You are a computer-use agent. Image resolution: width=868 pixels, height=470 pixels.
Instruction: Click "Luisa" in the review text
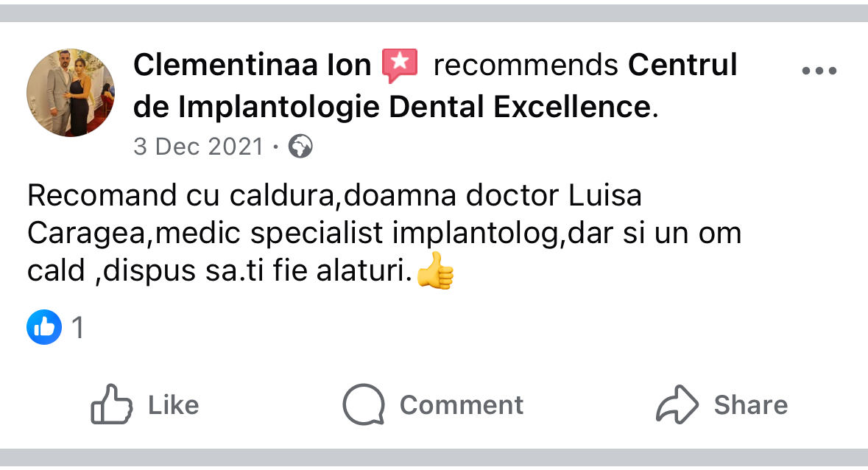click(606, 196)
